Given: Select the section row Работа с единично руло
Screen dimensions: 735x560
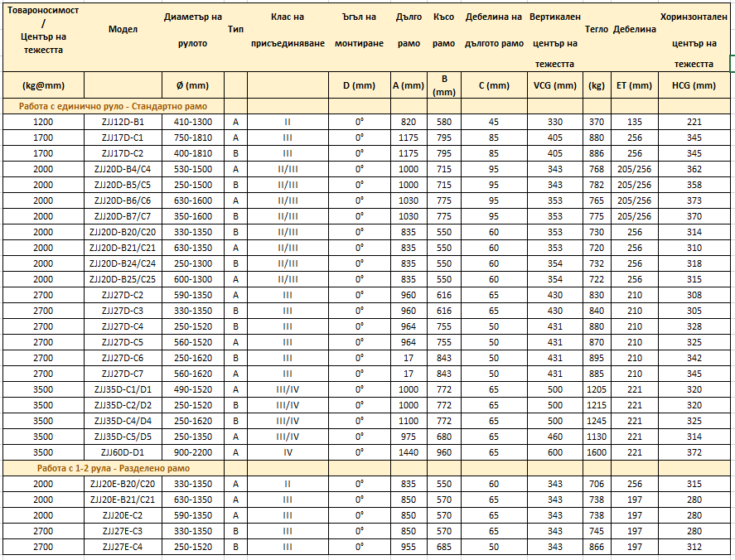Looking at the screenshot, I should [113, 106].
